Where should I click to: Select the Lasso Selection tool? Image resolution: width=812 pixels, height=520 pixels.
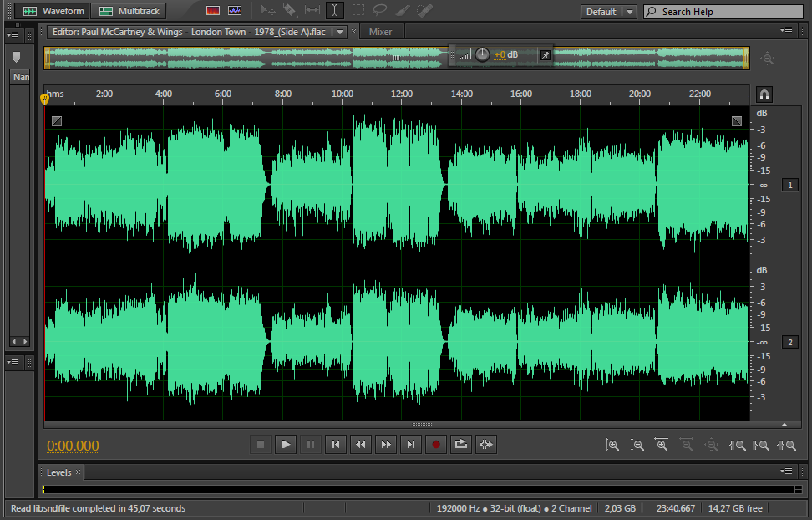(380, 10)
